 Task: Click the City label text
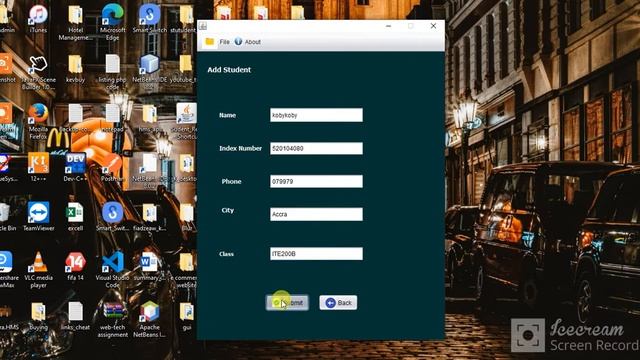coord(228,211)
